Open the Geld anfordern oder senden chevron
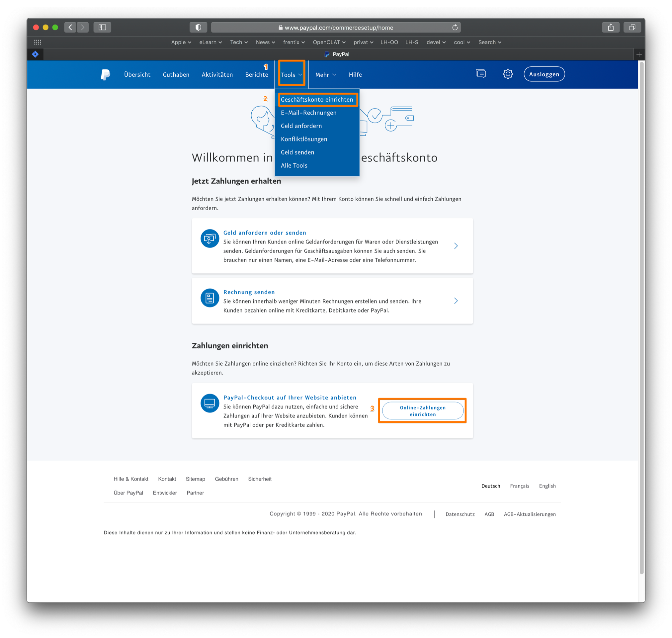Viewport: 672px width, 638px height. [456, 246]
